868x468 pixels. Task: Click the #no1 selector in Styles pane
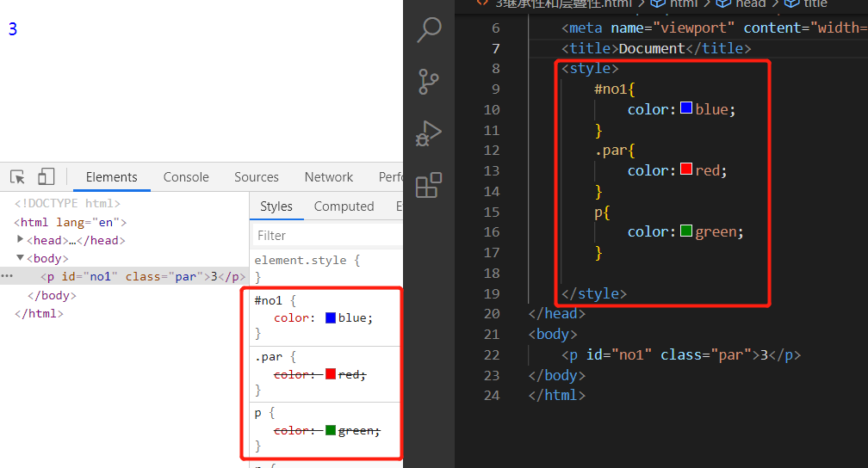coord(268,300)
